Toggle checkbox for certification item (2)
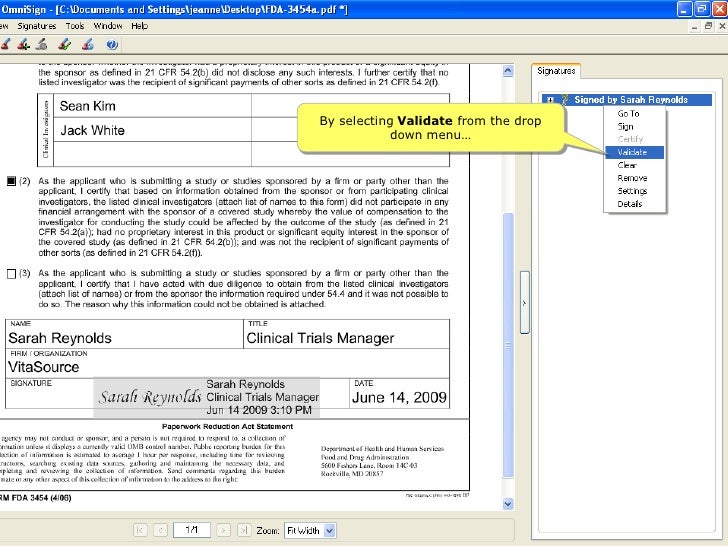Viewport: 728px width, 546px height. pyautogui.click(x=12, y=181)
